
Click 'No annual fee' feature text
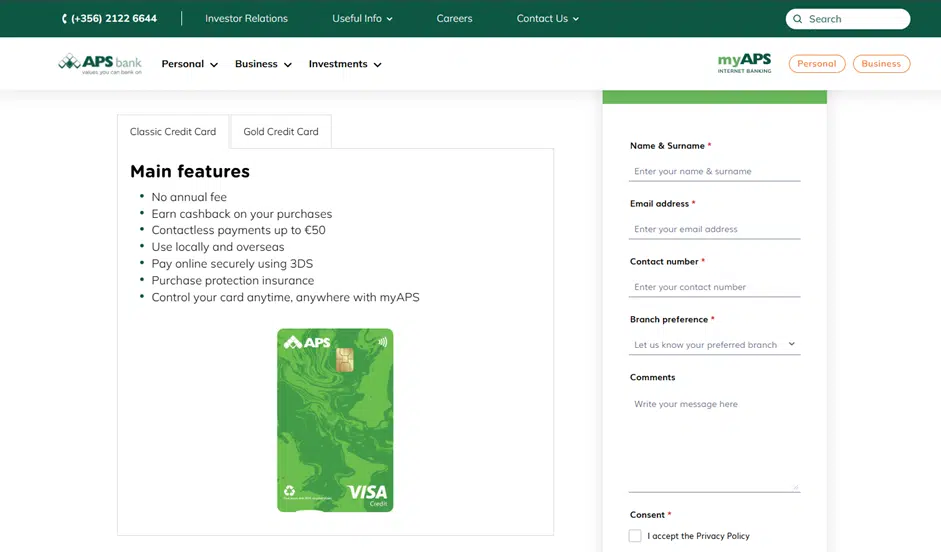[x=189, y=197]
